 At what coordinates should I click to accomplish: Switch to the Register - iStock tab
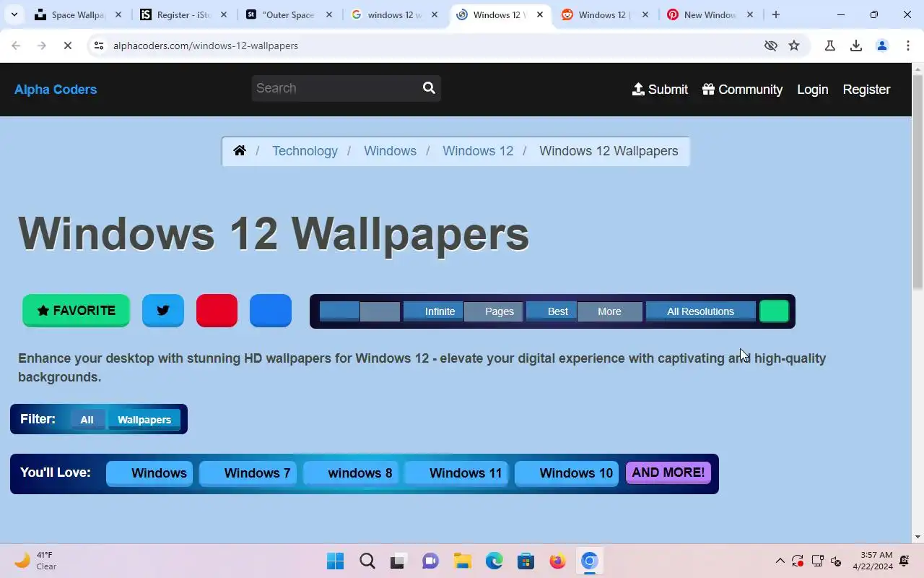[184, 14]
